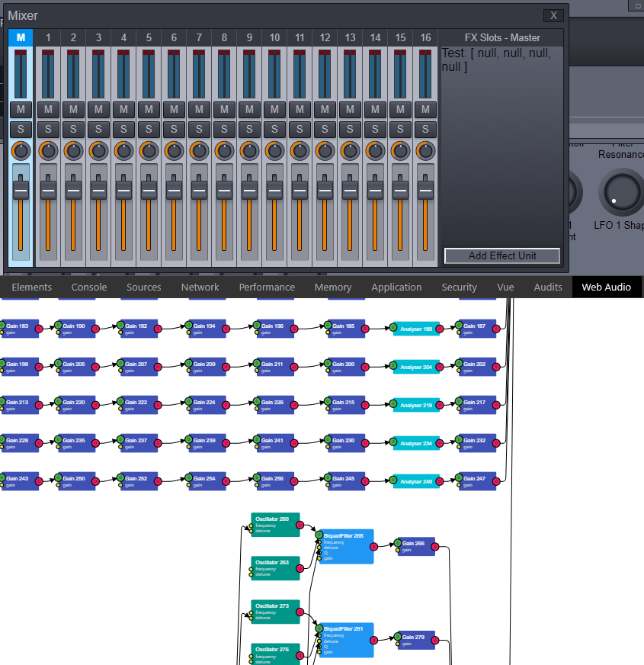
Task: Select the Gain 247 node
Action: point(477,481)
